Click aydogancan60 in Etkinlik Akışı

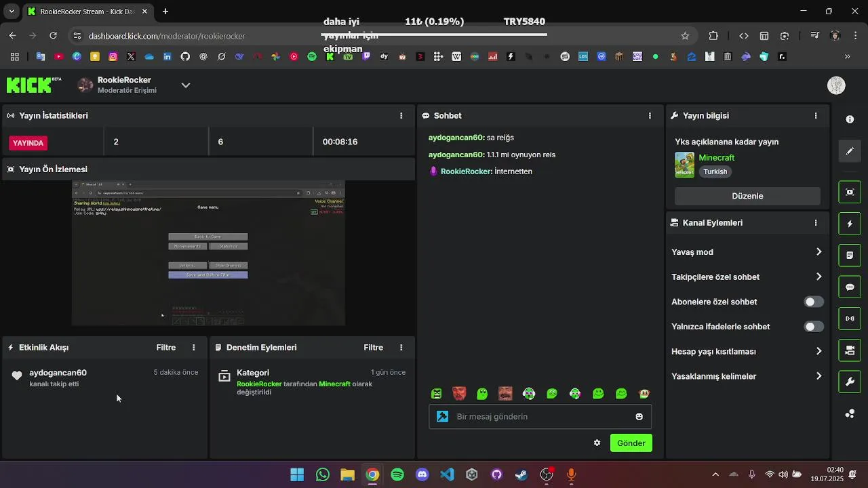pyautogui.click(x=58, y=373)
